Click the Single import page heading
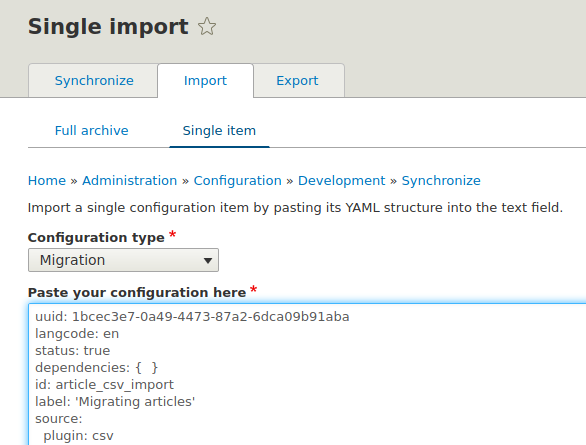Viewport: 586px width, 445px height. pyautogui.click(x=108, y=27)
